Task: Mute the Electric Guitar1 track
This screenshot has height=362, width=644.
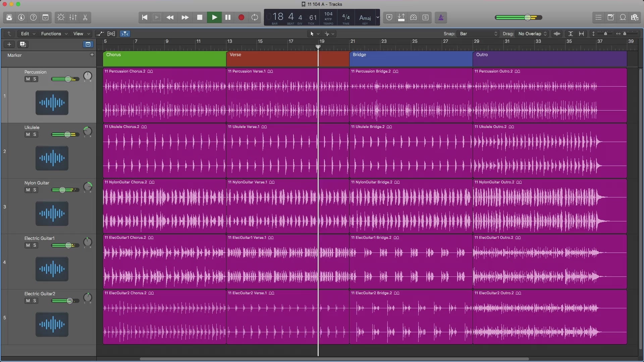Action: (28, 245)
